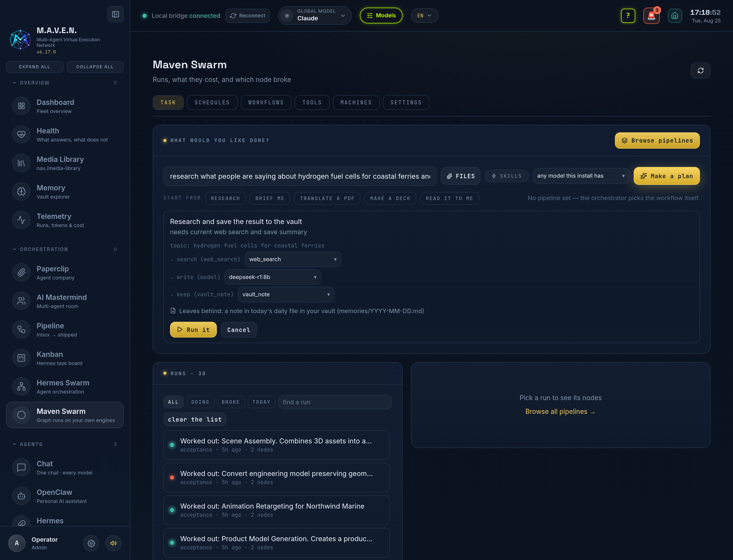The image size is (733, 560).
Task: Switch to the TOOLS tab
Action: (x=312, y=103)
